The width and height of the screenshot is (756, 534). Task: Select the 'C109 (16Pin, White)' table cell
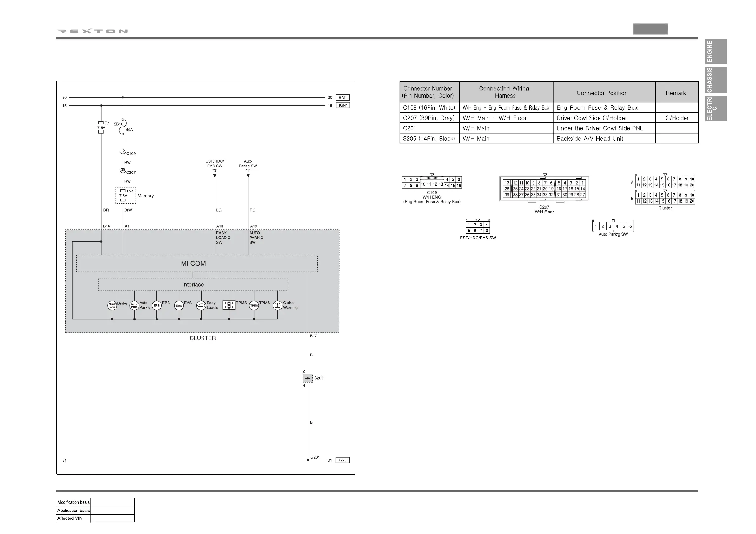429,107
